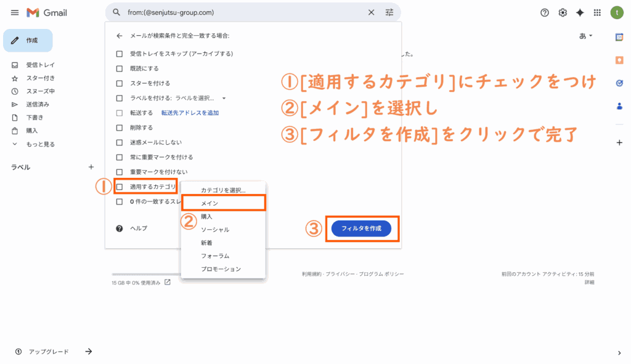This screenshot has width=631, height=364.
Task: Check the 既読にする checkbox
Action: pyautogui.click(x=120, y=68)
